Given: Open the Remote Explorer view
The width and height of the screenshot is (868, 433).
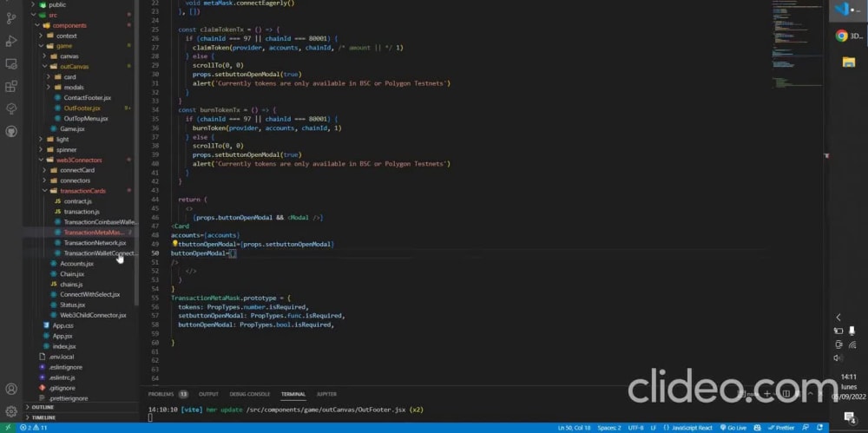Looking at the screenshot, I should click(11, 63).
